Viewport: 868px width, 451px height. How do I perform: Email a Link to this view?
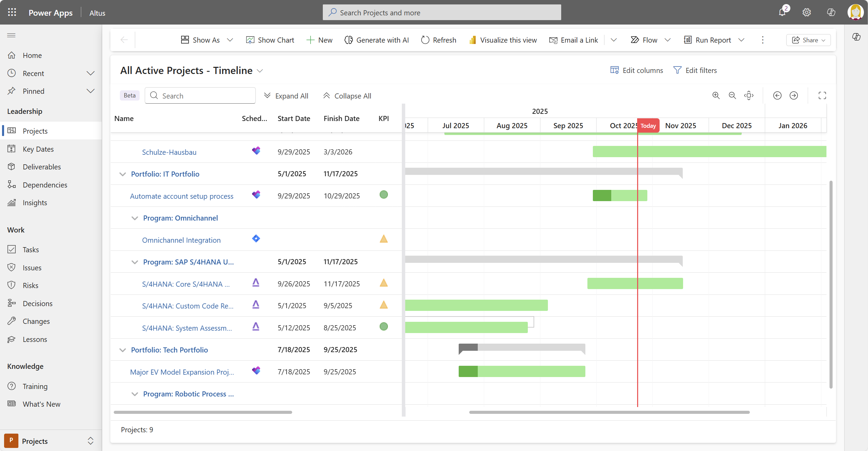pos(573,40)
